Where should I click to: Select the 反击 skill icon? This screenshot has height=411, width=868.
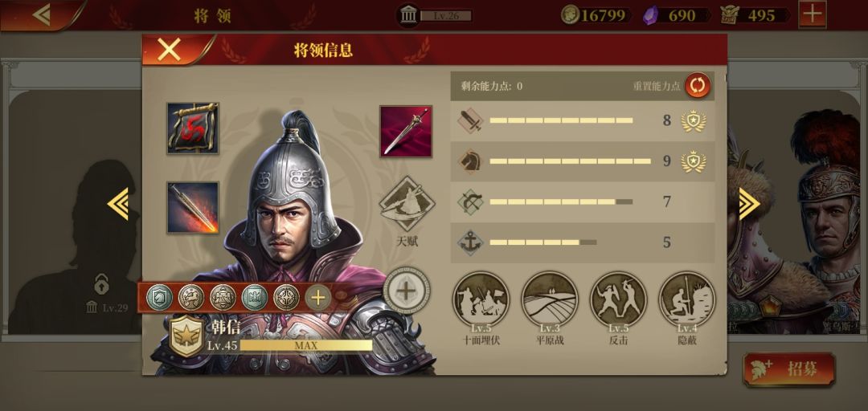tap(618, 299)
